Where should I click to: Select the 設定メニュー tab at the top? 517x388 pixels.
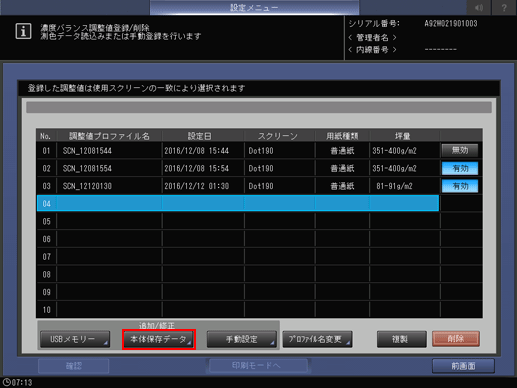click(x=254, y=7)
